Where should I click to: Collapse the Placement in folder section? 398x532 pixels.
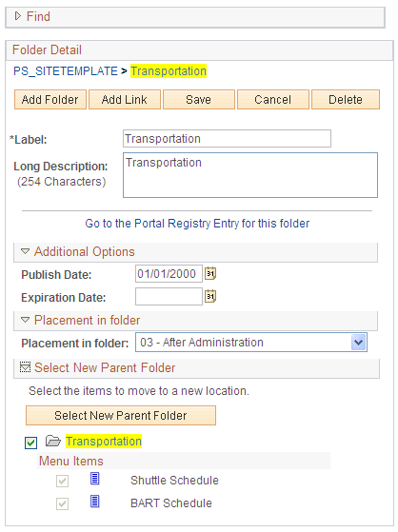click(x=25, y=320)
